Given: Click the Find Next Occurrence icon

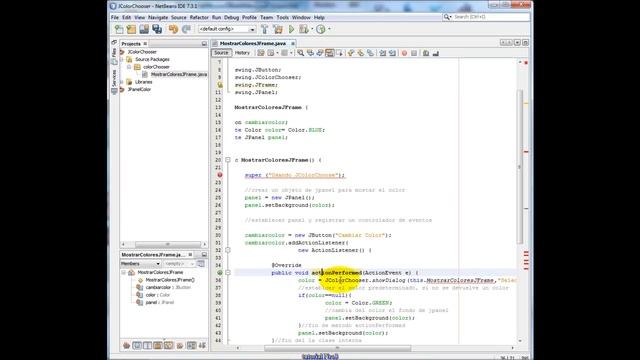Looking at the screenshot, I should [320, 53].
